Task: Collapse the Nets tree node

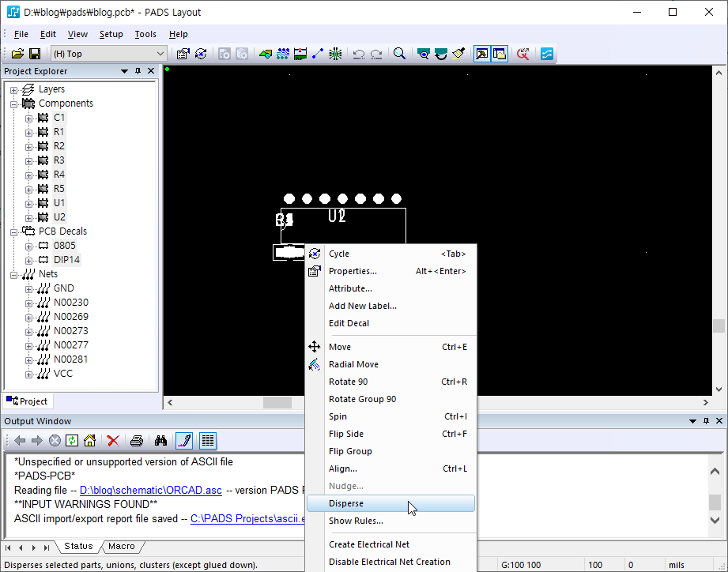Action: tap(14, 275)
